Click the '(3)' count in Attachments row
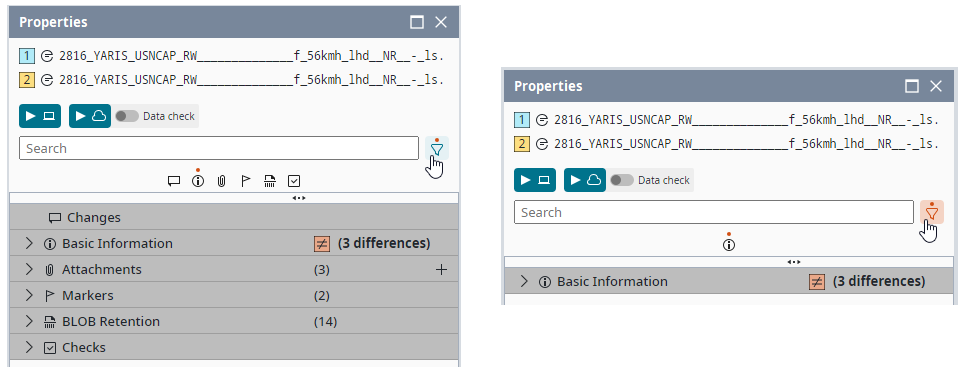The image size is (965, 374). coord(321,269)
